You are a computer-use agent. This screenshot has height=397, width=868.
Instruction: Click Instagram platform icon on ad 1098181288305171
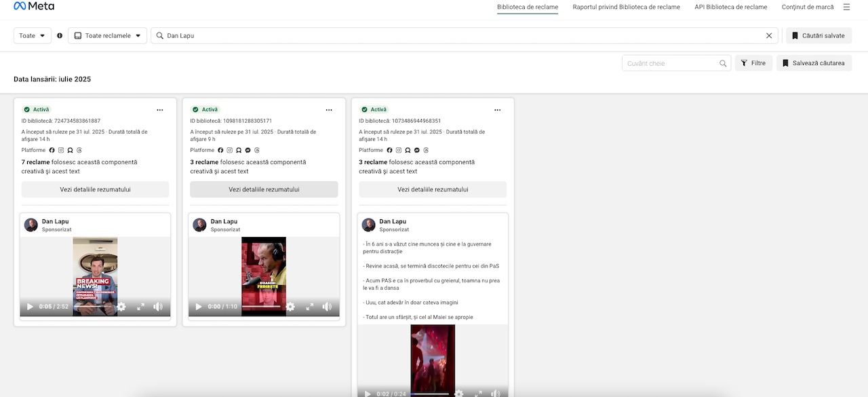pos(230,151)
